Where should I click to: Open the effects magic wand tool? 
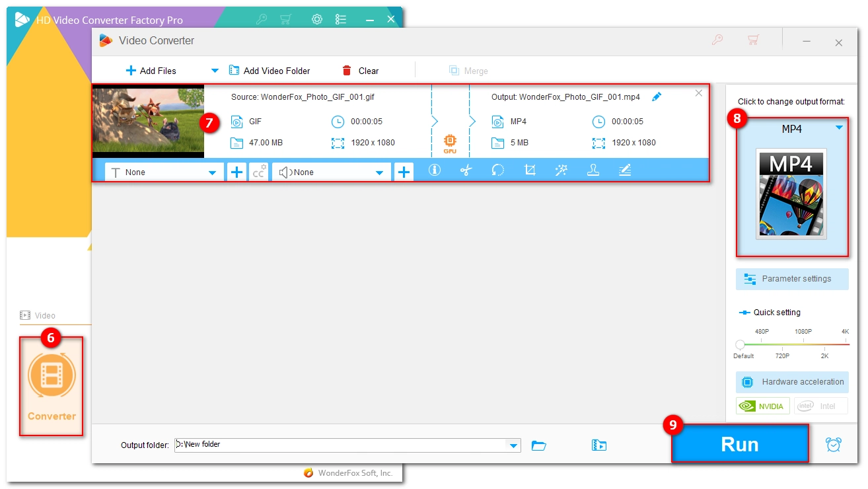(x=561, y=170)
